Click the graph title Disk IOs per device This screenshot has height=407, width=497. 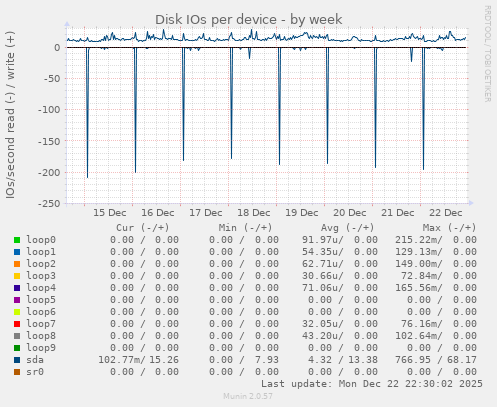point(248,20)
